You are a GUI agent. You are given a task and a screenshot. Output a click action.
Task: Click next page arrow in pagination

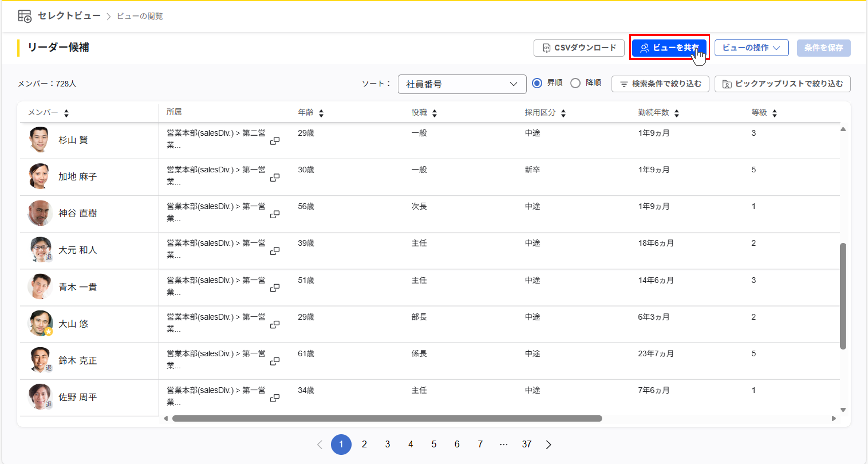549,444
